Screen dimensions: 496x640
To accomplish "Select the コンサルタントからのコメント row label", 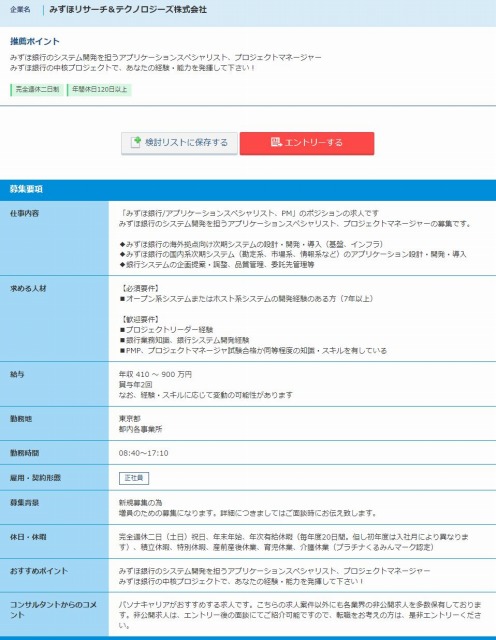I will pyautogui.click(x=53, y=610).
